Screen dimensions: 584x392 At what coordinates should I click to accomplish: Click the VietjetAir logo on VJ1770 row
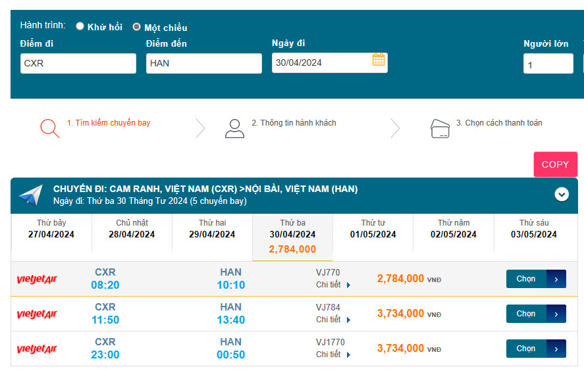coord(37,349)
